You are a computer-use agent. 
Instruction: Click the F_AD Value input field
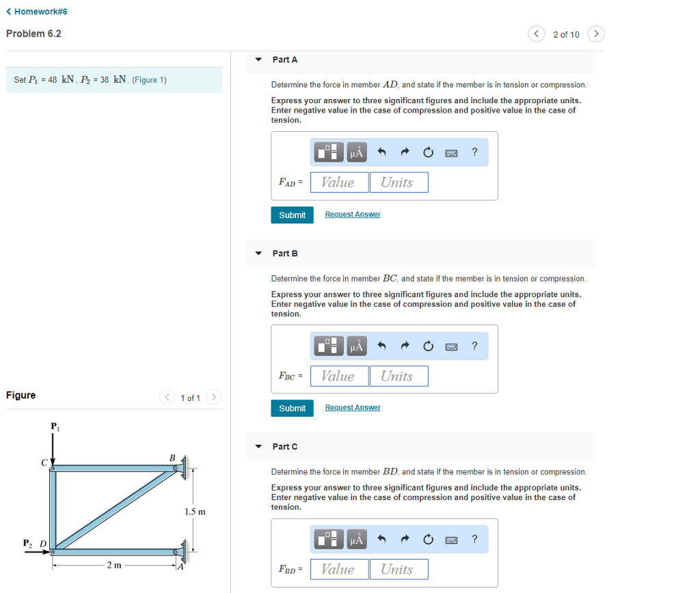point(340,182)
